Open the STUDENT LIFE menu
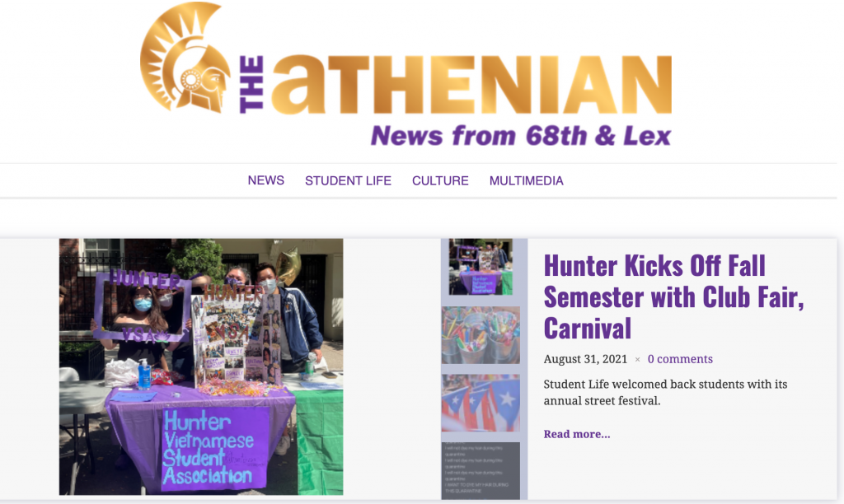This screenshot has height=504, width=844. tap(349, 180)
